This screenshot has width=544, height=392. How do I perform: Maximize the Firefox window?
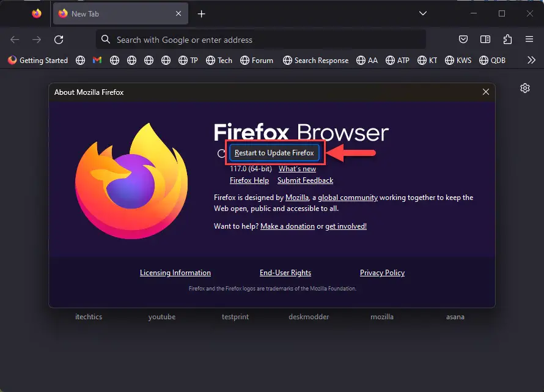(x=502, y=13)
